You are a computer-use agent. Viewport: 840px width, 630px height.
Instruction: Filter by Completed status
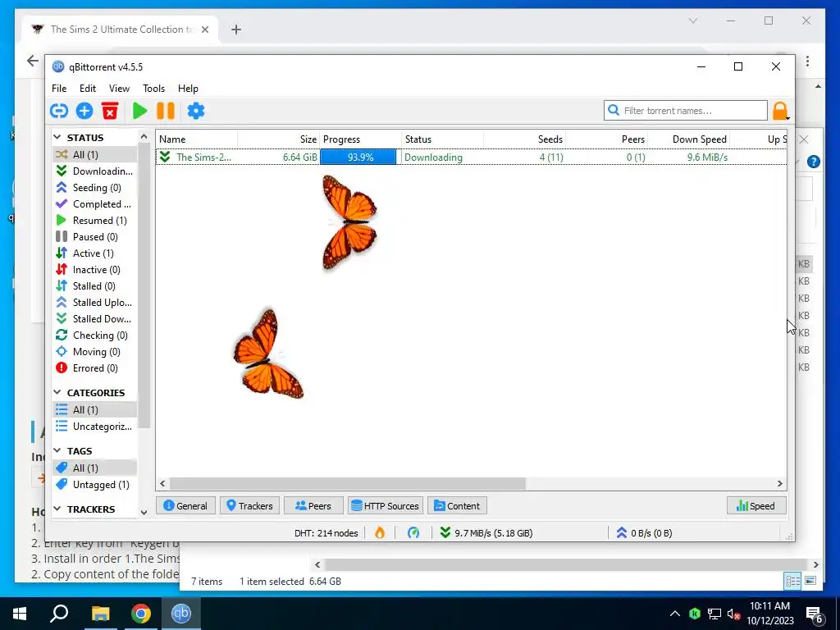94,204
